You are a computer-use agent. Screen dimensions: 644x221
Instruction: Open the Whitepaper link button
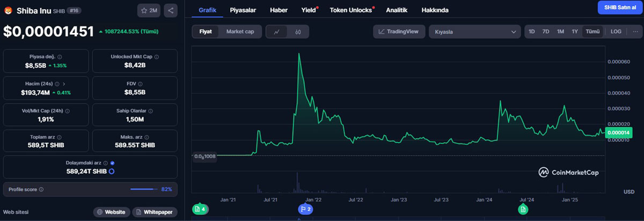pyautogui.click(x=155, y=212)
